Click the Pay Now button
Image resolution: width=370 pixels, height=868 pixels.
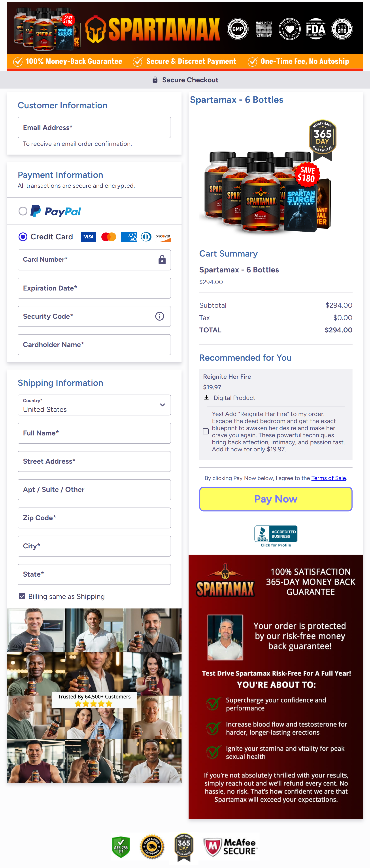click(x=276, y=499)
